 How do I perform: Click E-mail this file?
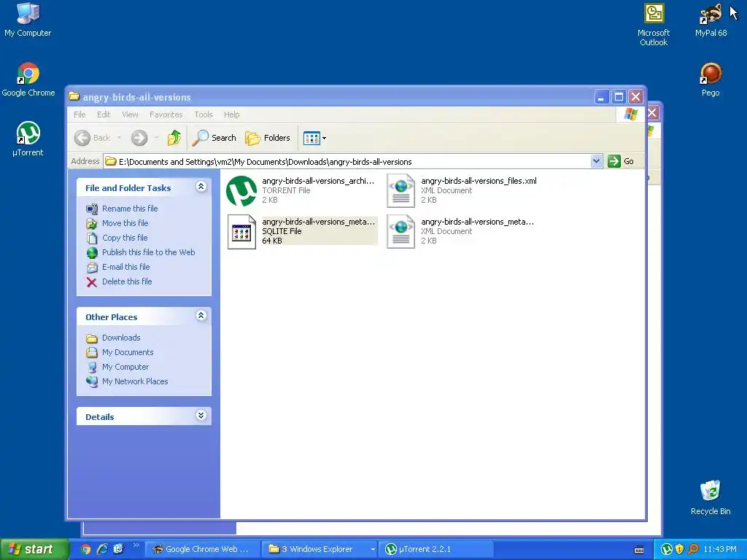coord(118,267)
